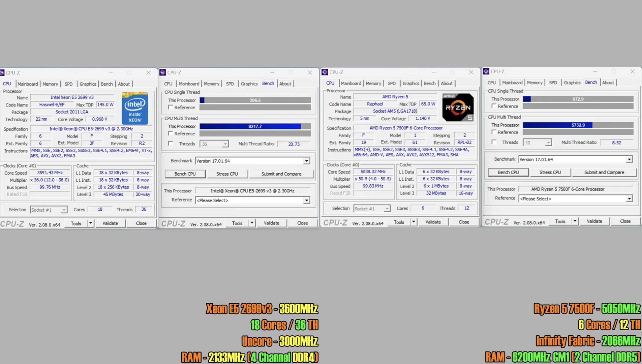Click Stress CPU in the Xeon Bench window

coord(227,174)
